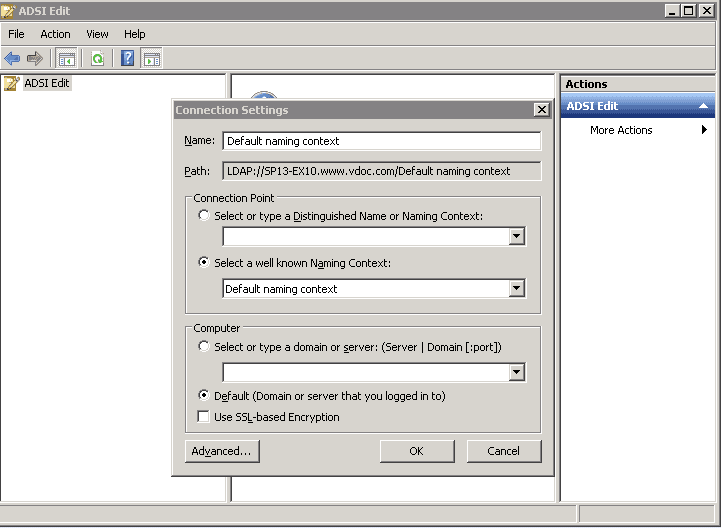Collapse the ADSI Edit actions section
Image resolution: width=721 pixels, height=528 pixels.
pos(703,106)
